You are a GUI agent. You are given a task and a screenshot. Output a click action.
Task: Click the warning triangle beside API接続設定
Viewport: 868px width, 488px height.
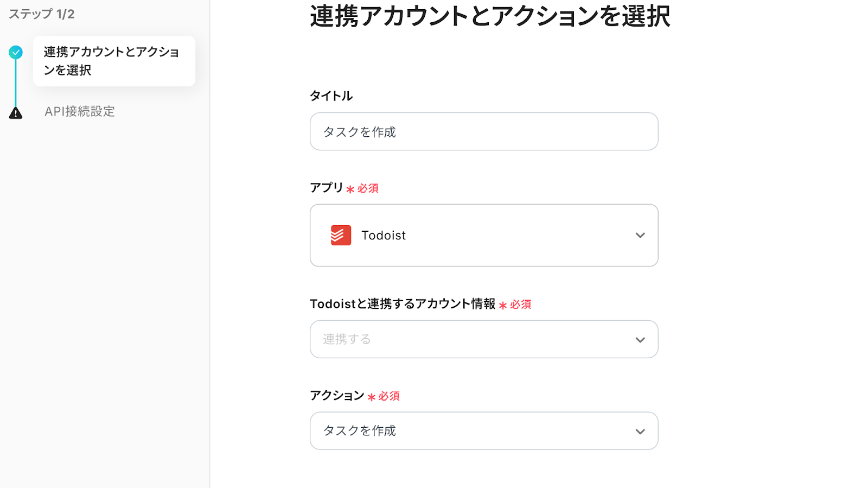click(16, 113)
